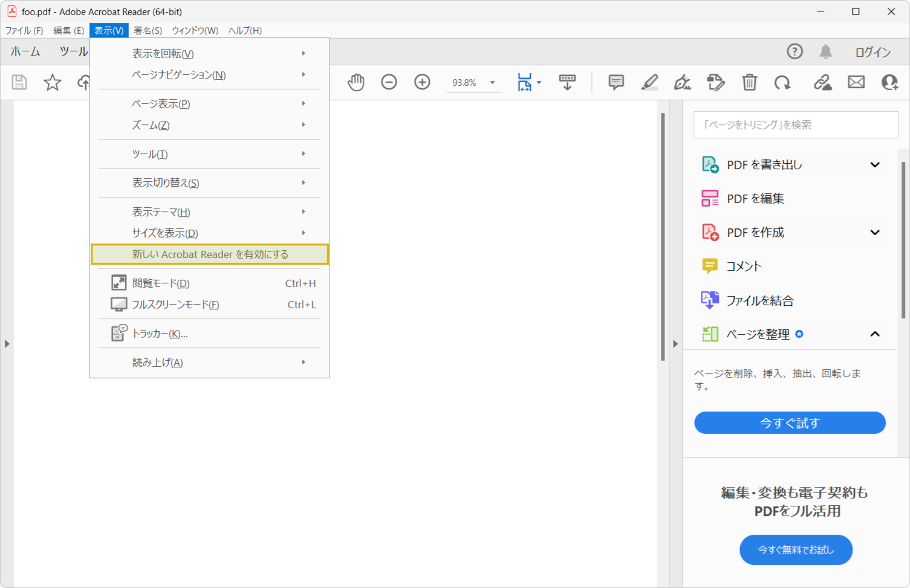Switch to the ホーム tab
This screenshot has width=910, height=588.
coord(25,51)
